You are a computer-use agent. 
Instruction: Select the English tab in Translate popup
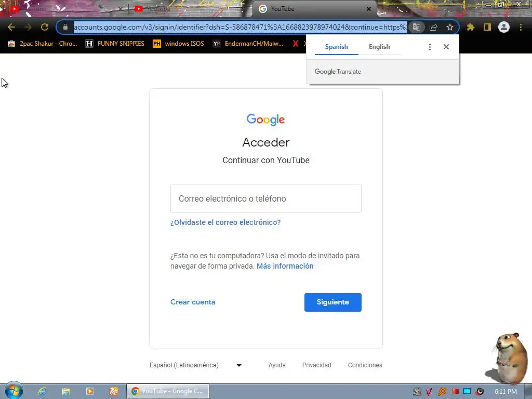[379, 47]
